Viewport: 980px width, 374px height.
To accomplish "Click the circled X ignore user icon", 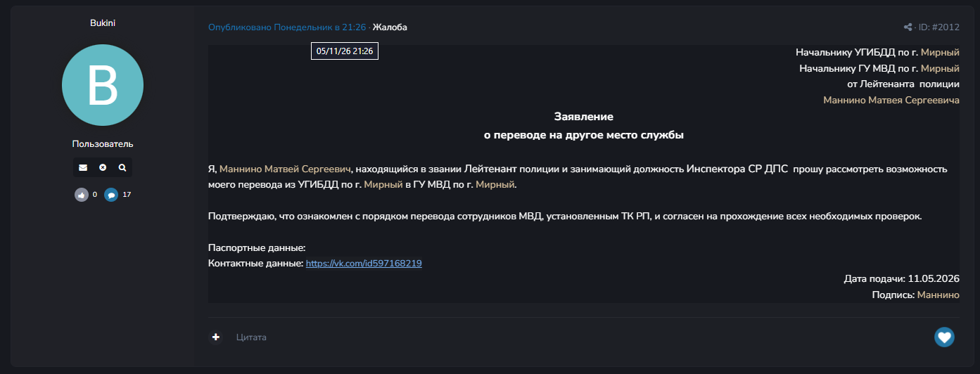I will 103,167.
